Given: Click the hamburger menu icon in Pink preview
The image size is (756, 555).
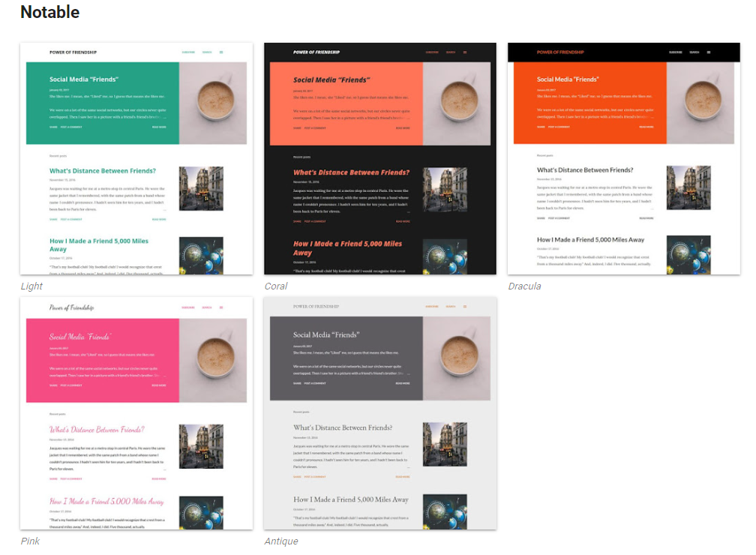Looking at the screenshot, I should pos(221,307).
